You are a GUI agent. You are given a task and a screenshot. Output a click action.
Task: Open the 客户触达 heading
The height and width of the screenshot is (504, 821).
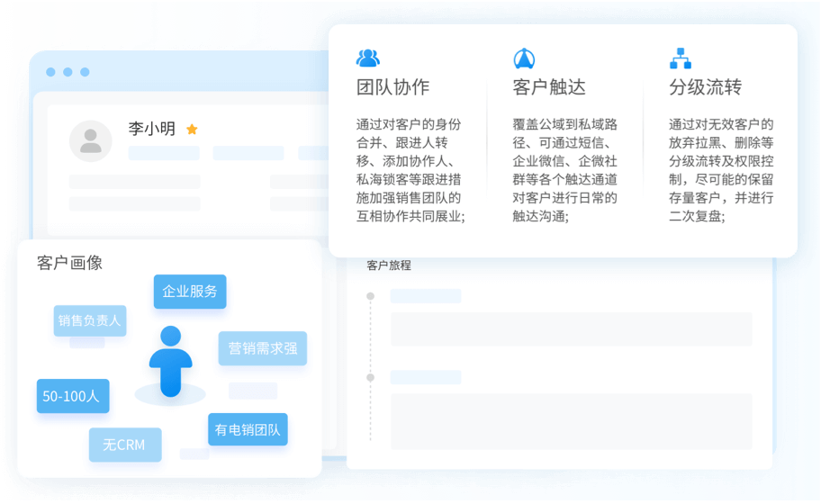point(549,87)
